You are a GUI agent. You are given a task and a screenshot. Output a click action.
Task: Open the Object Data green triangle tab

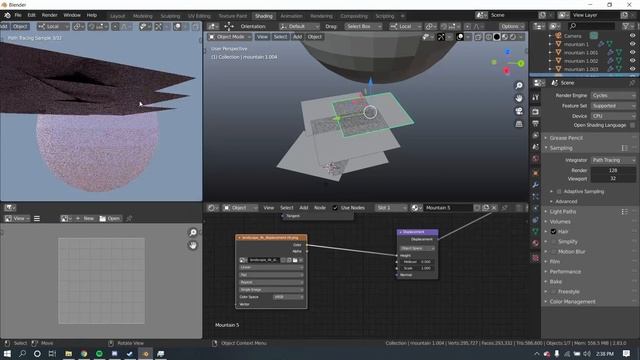pyautogui.click(x=536, y=231)
